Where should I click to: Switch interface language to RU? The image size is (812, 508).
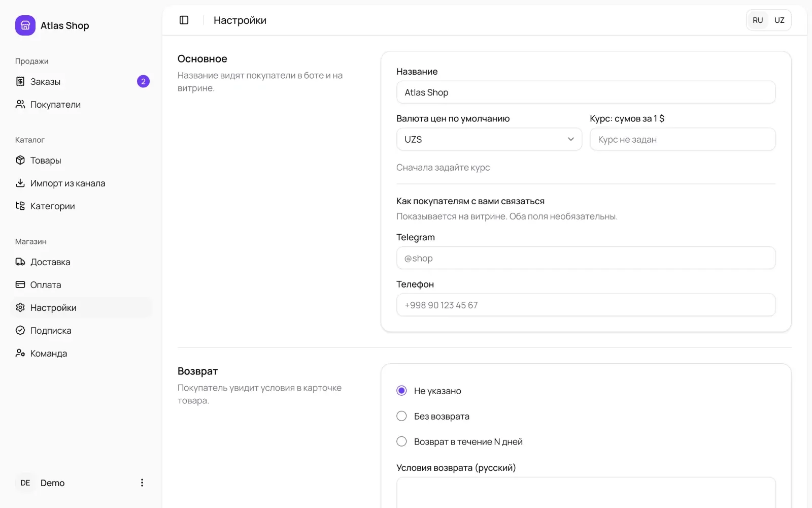pyautogui.click(x=758, y=20)
